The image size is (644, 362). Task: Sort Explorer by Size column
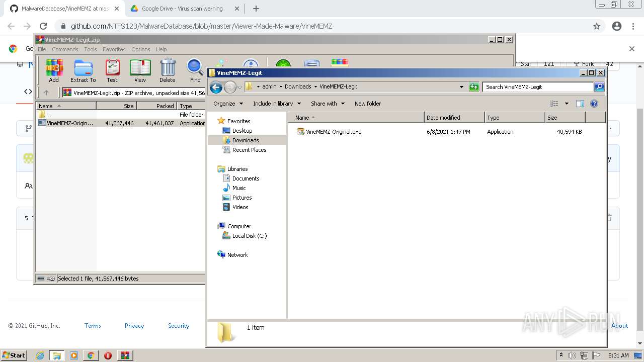565,118
